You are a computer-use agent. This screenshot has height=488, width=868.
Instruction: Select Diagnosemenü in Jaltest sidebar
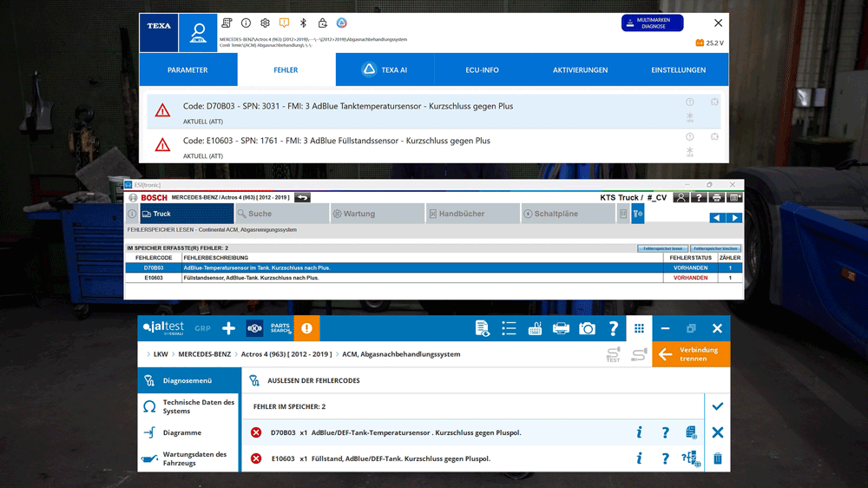[188, 380]
